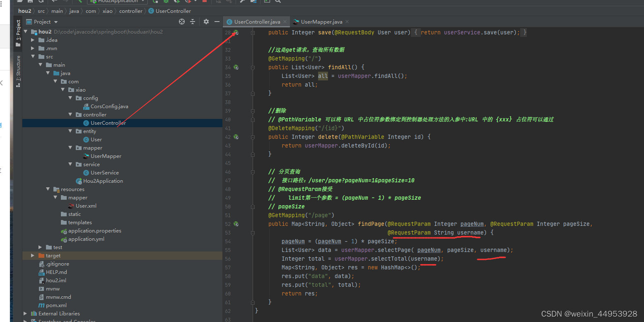This screenshot has height=322, width=644.
Task: Click the application.properties file icon
Action: pos(64,231)
